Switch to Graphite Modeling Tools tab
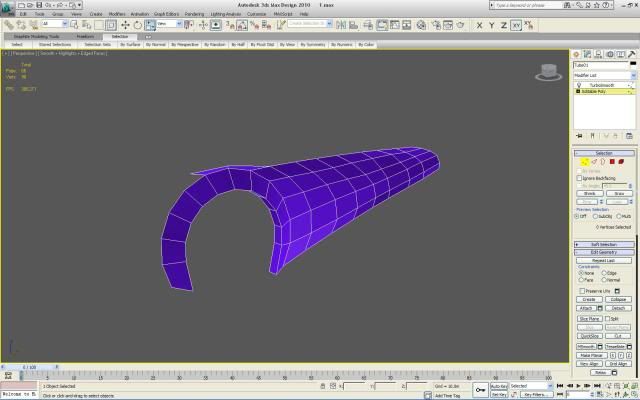 [x=37, y=36]
